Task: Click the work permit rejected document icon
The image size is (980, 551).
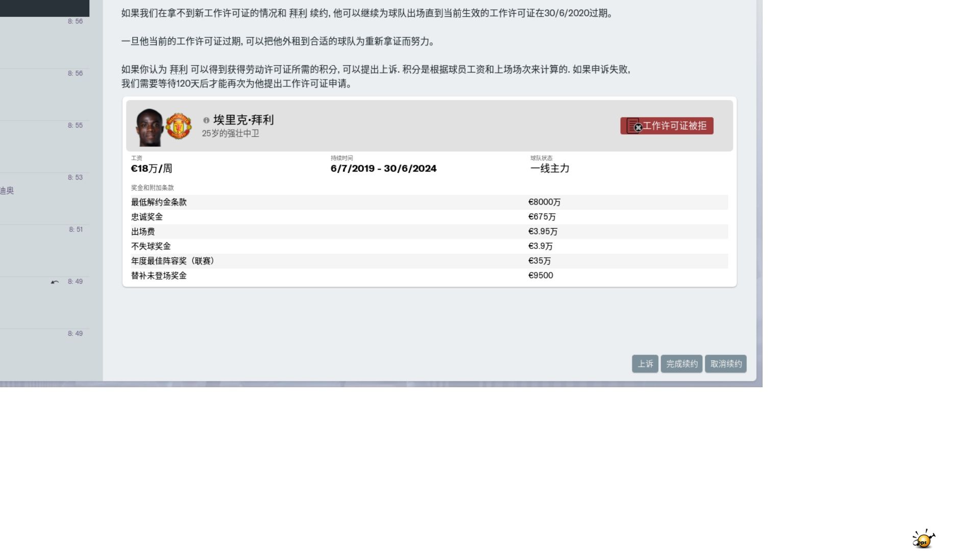Action: tap(633, 126)
